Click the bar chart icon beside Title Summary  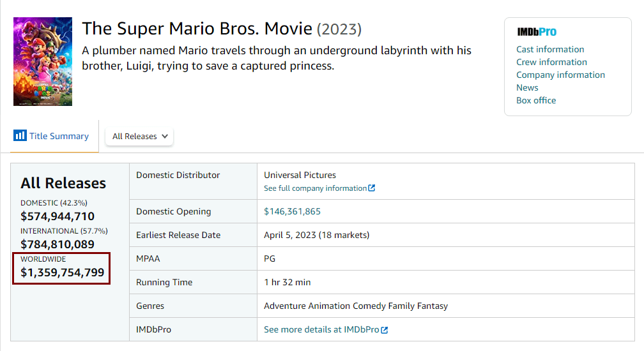tap(20, 136)
